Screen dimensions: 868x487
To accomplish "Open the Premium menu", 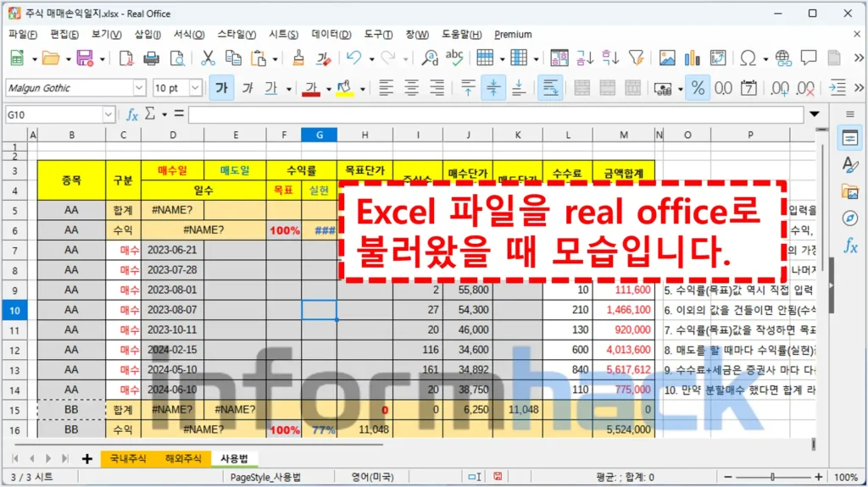I will [x=513, y=35].
